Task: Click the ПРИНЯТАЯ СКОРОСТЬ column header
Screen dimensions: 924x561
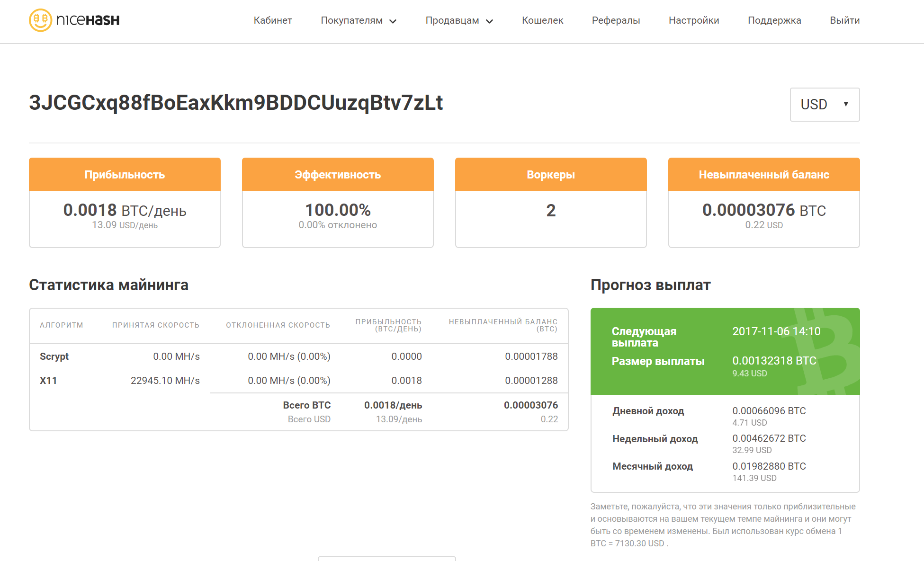Action: [156, 325]
